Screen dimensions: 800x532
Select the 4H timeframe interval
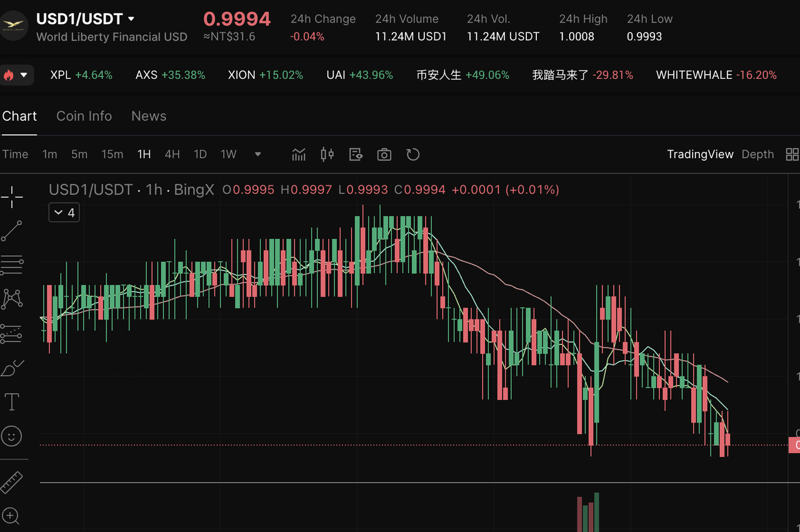pyautogui.click(x=172, y=154)
